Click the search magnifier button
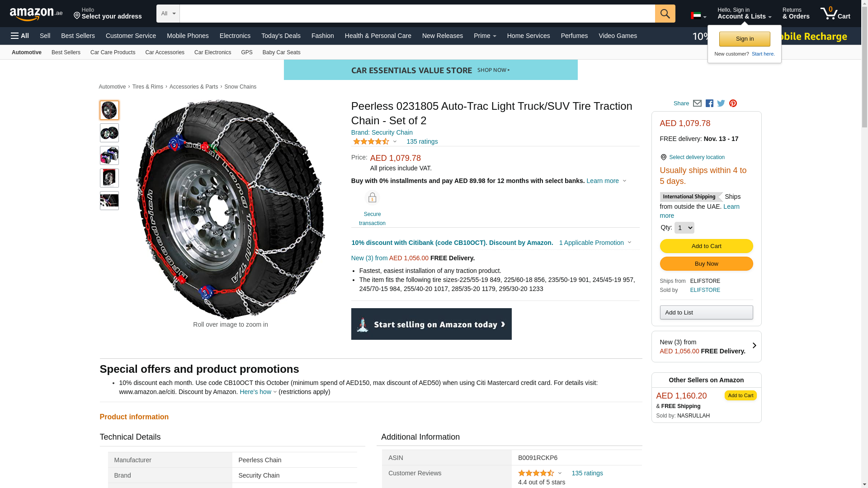868x488 pixels. tap(665, 14)
